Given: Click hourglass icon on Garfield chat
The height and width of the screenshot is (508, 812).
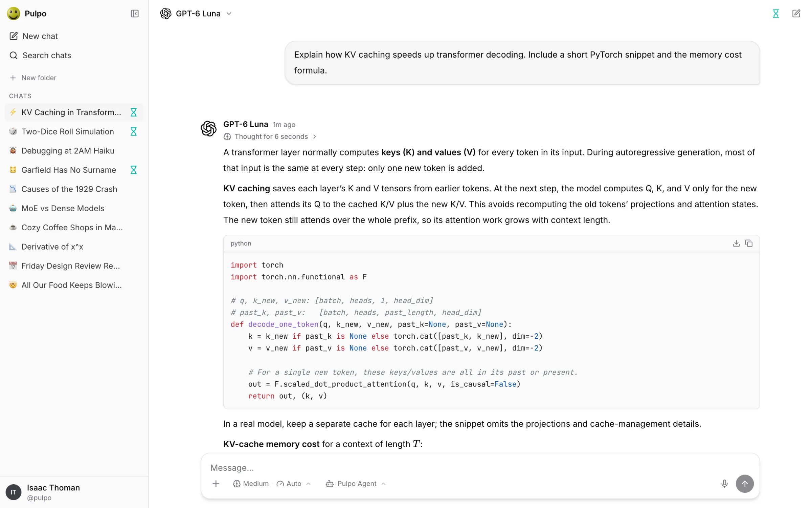Looking at the screenshot, I should [134, 170].
